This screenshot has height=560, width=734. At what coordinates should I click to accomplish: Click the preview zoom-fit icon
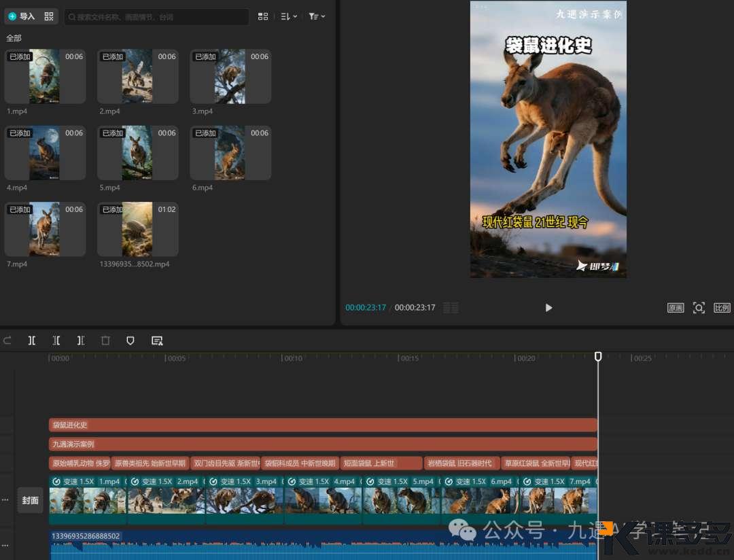699,308
